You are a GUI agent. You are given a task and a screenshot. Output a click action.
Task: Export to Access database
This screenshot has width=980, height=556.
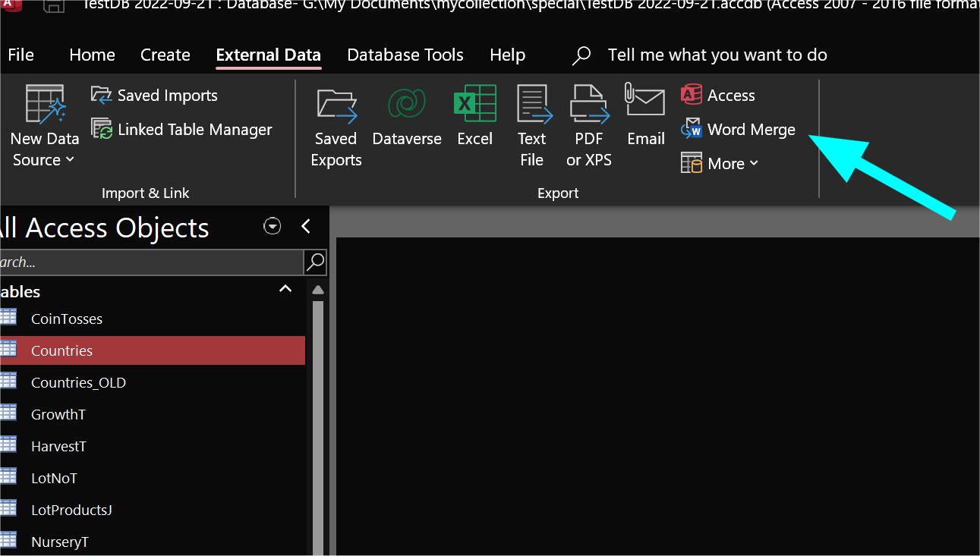point(718,96)
